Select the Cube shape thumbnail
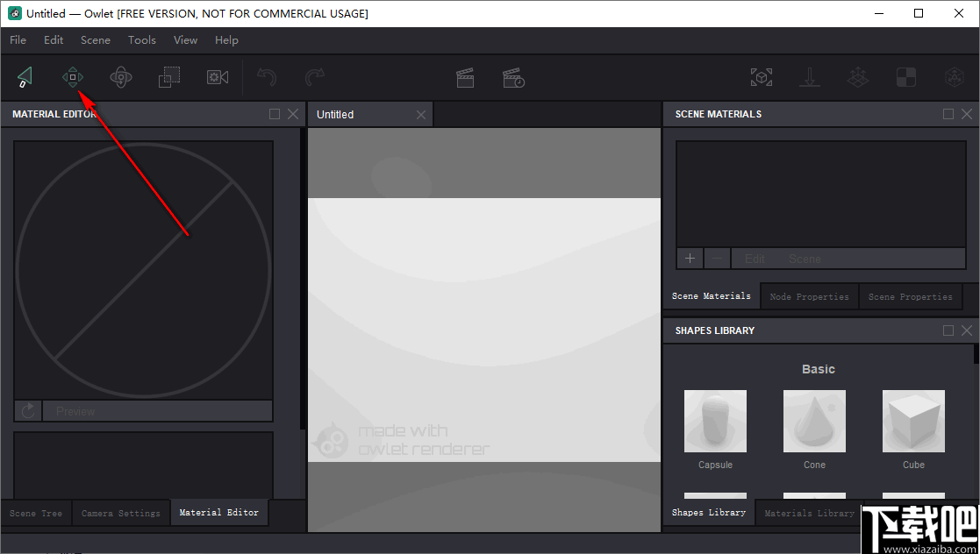Viewport: 980px width, 554px height. pyautogui.click(x=913, y=421)
